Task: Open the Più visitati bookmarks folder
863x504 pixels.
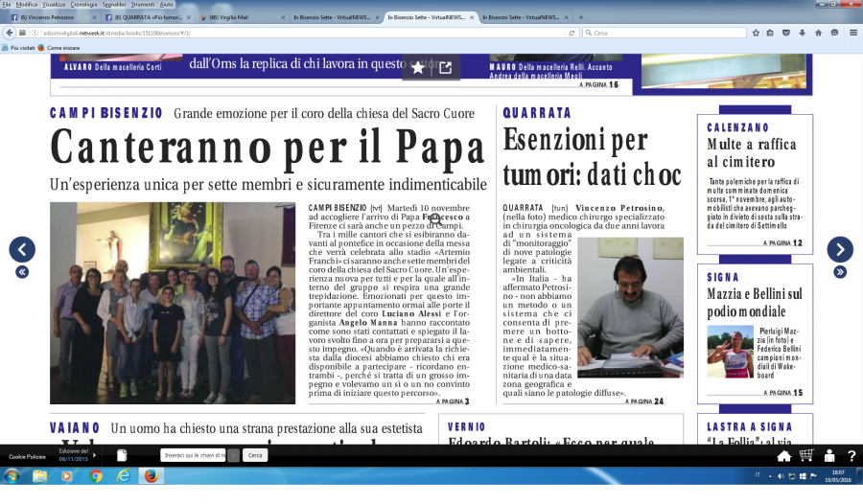Action: 19,48
